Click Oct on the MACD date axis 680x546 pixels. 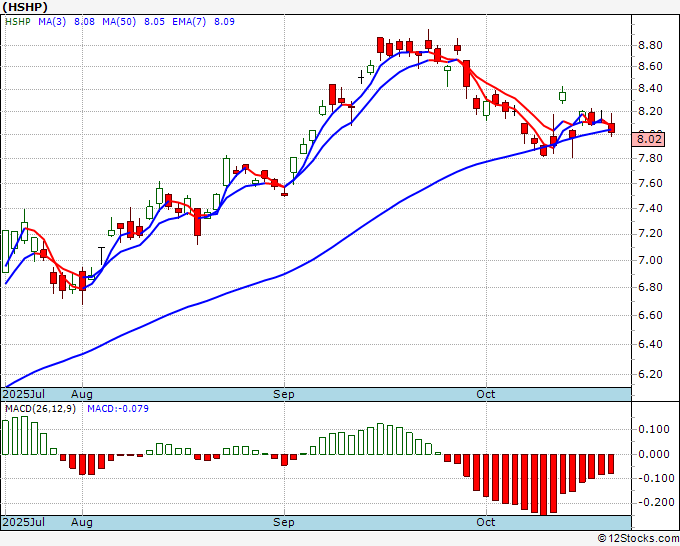pyautogui.click(x=485, y=522)
